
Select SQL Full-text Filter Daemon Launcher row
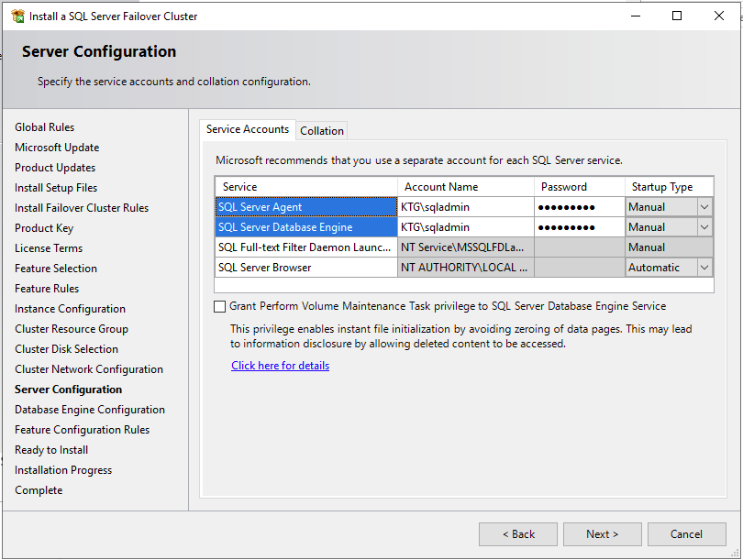pyautogui.click(x=306, y=247)
